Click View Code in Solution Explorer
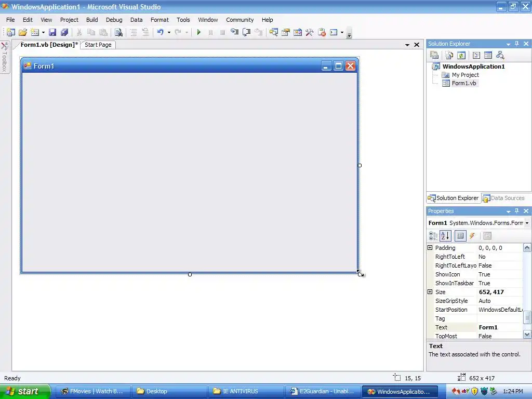Screen dimensions: 532x399 (476, 55)
